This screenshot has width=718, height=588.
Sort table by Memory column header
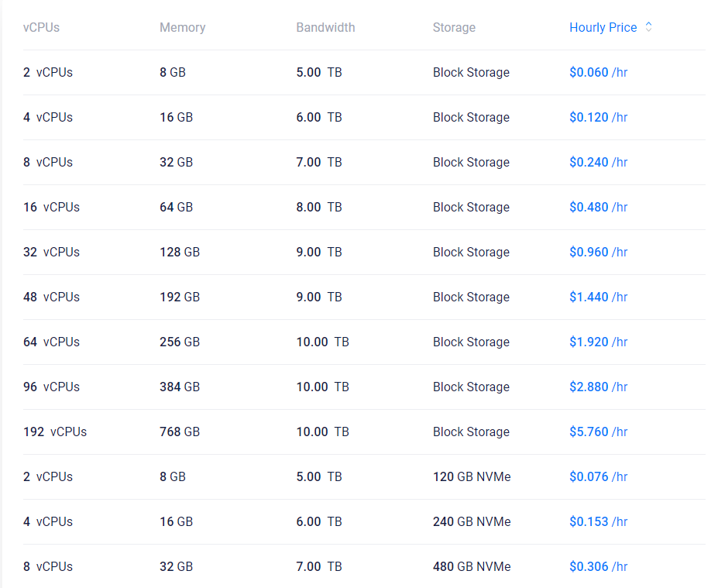pyautogui.click(x=182, y=27)
